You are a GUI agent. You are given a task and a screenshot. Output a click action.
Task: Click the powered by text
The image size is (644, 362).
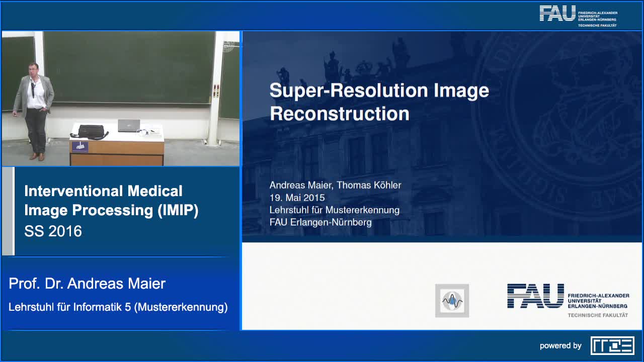coord(560,345)
